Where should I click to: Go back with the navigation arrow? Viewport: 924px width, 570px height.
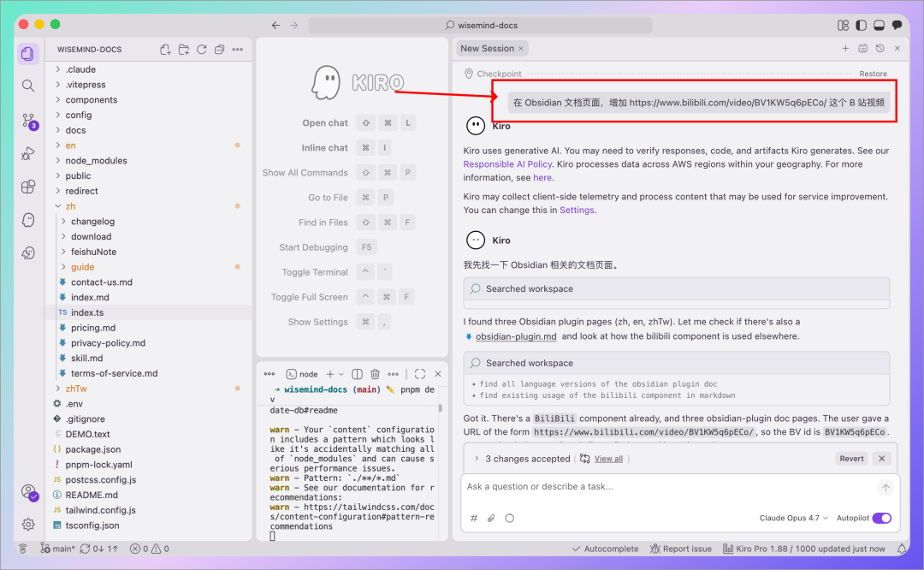click(275, 26)
